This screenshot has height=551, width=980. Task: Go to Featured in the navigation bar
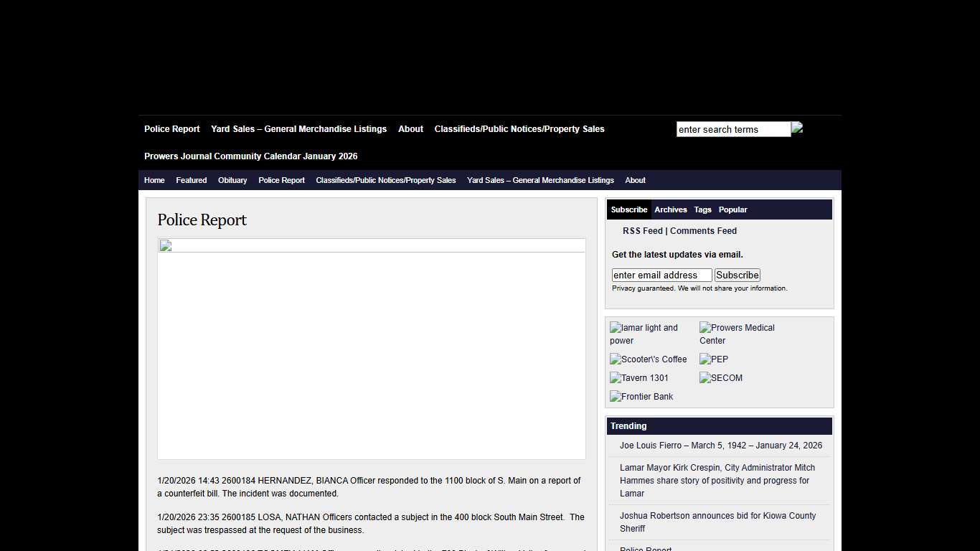point(191,180)
